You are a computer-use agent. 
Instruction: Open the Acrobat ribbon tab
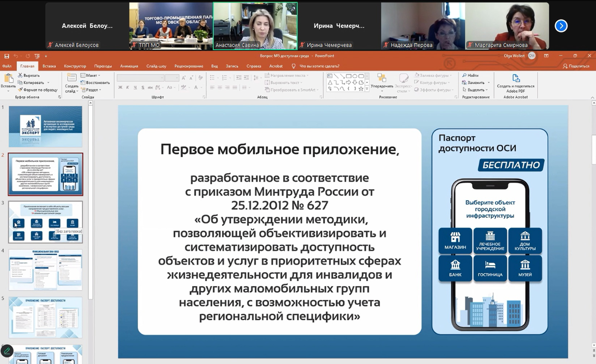coord(276,66)
